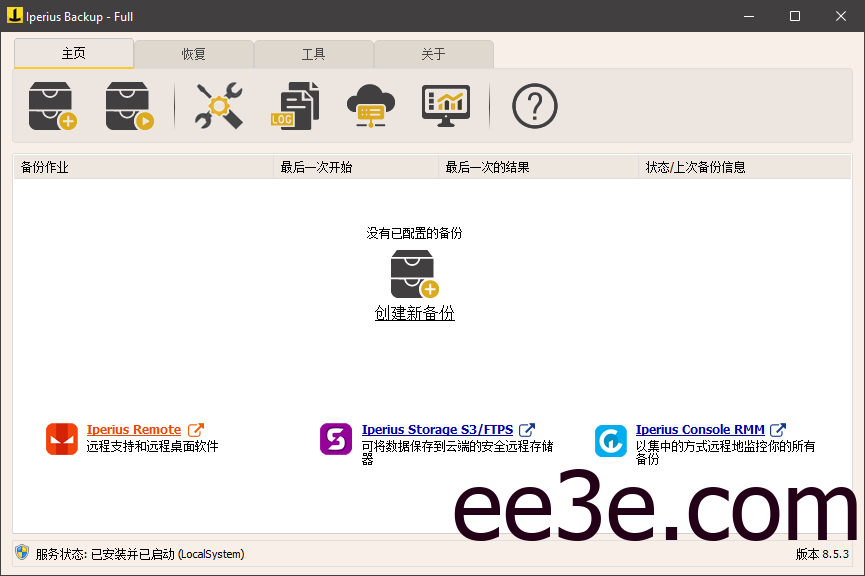Open the monitoring console chart icon
865x576 pixels.
[445, 105]
